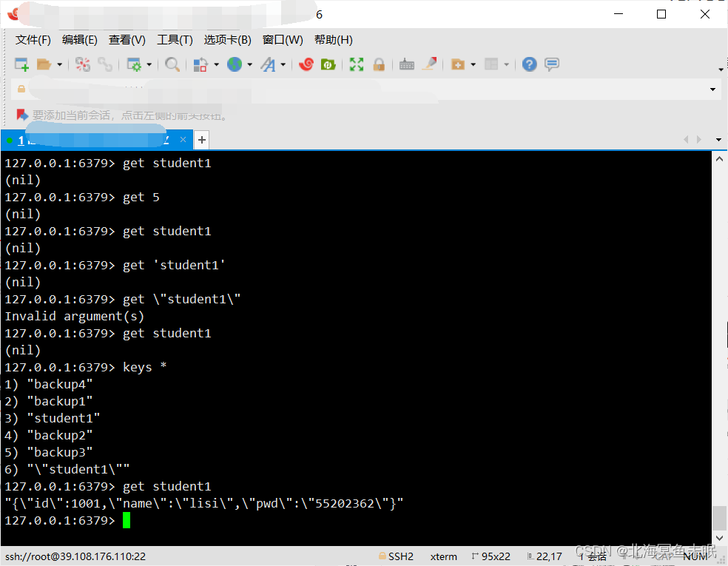Toggle Full Screen with green arrows icon
Viewport: 728px width, 566px height.
point(357,64)
